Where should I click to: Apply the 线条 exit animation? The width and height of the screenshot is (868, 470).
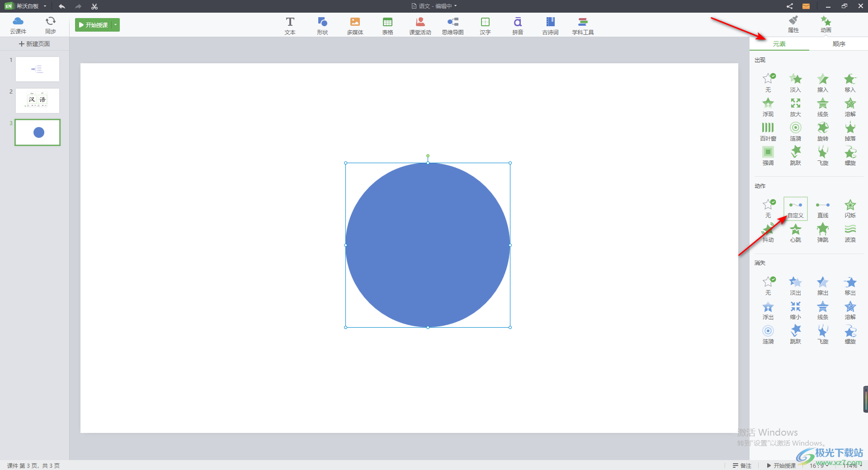click(x=823, y=310)
